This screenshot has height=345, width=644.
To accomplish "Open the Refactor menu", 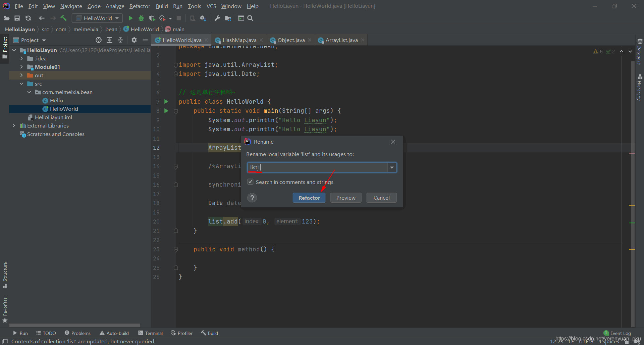I will (140, 6).
